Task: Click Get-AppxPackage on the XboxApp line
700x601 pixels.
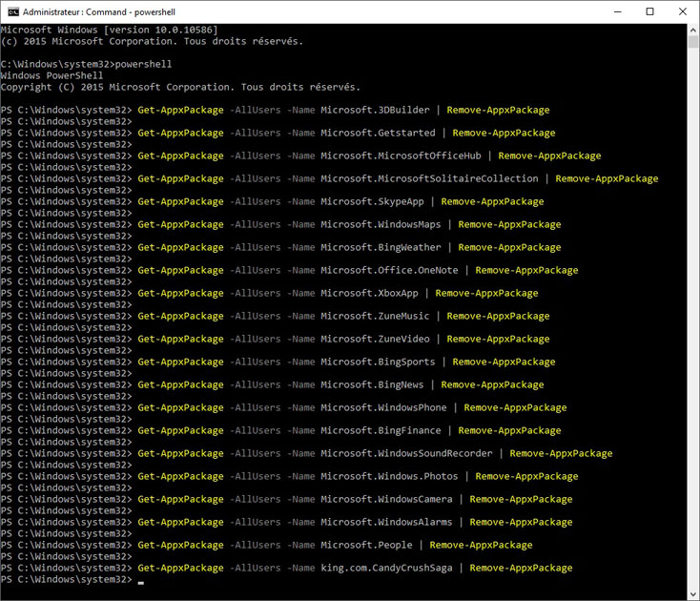Action: coord(180,293)
